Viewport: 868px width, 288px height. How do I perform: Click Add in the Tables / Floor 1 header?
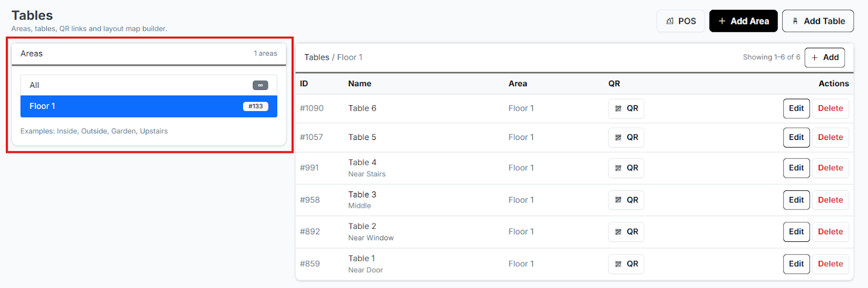(825, 57)
